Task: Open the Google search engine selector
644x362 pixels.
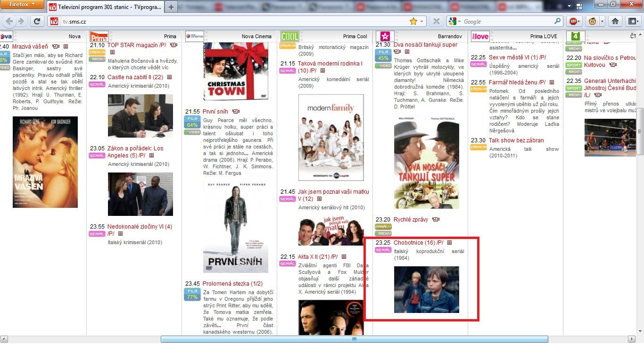Action: point(454,21)
